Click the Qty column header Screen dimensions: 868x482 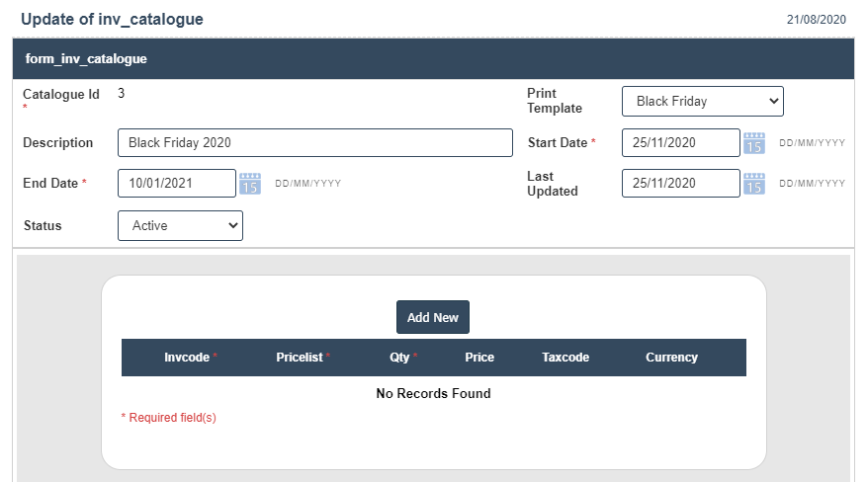[399, 358]
